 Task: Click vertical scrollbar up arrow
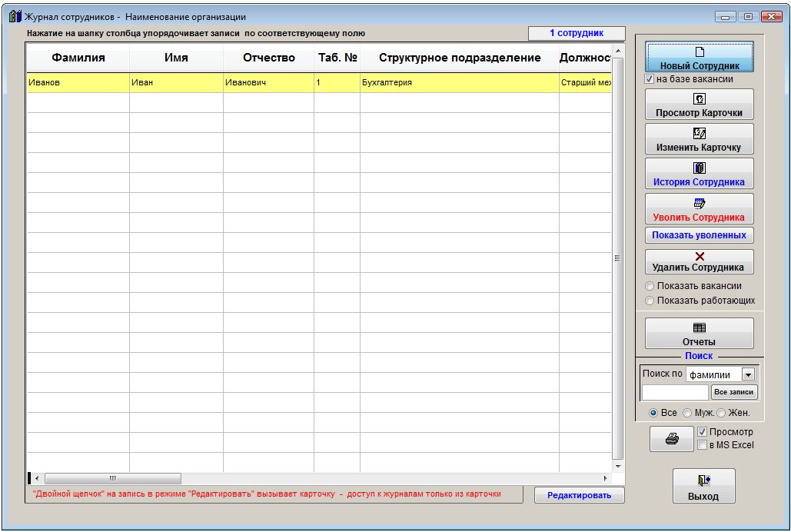[x=618, y=51]
